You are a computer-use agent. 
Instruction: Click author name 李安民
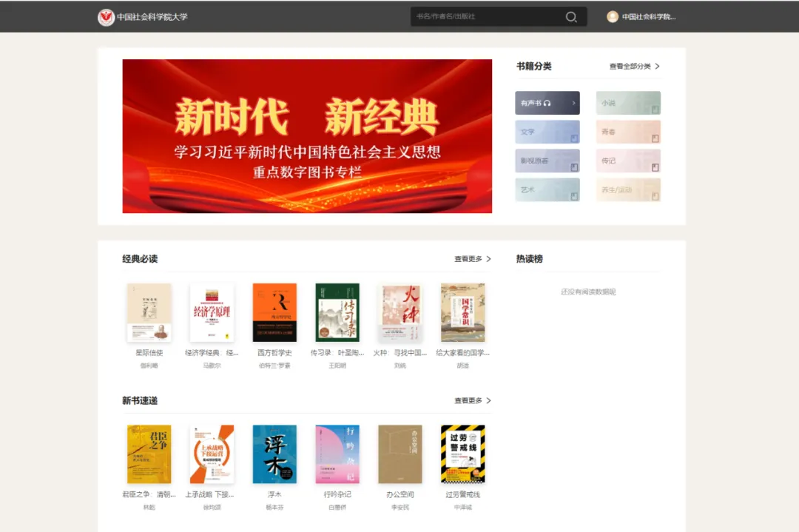(x=400, y=507)
